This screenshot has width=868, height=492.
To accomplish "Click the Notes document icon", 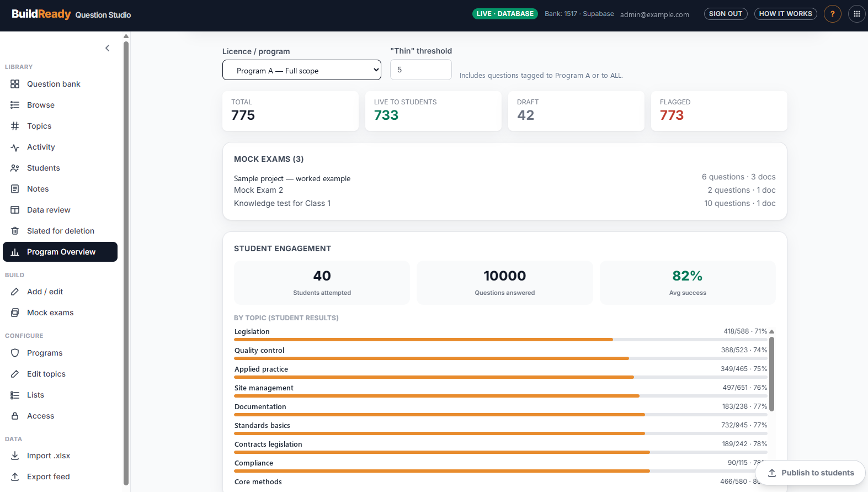I will click(15, 189).
